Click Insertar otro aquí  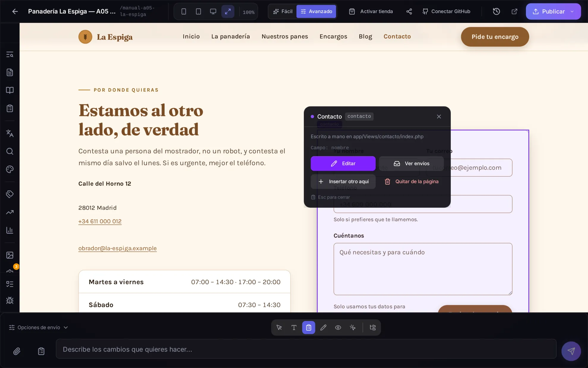(343, 181)
